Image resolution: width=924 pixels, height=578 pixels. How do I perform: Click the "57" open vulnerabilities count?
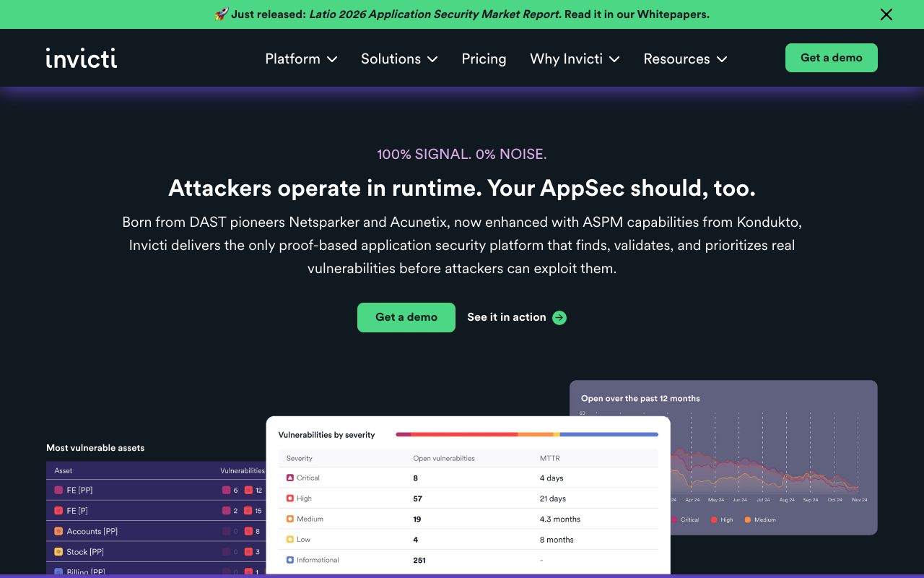tap(417, 499)
